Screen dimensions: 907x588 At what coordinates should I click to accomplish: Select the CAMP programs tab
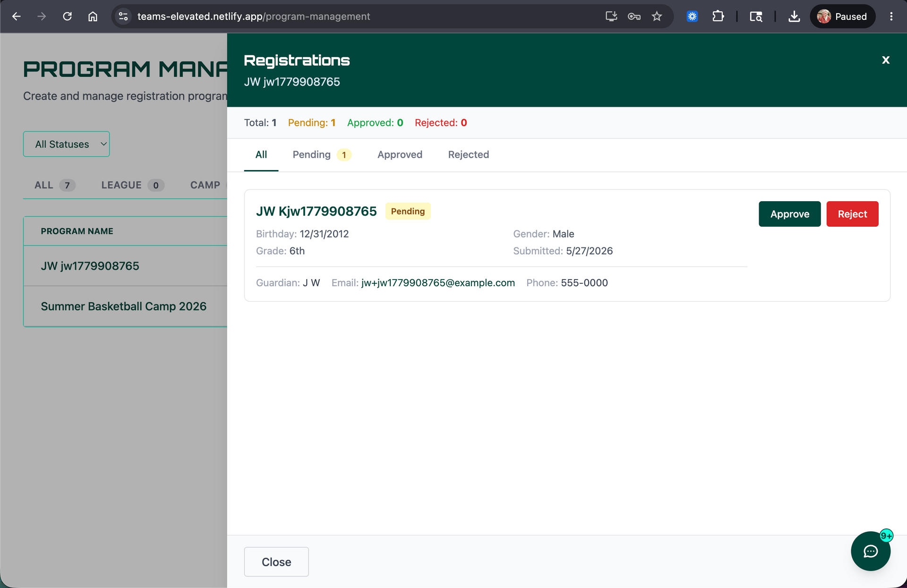click(205, 185)
